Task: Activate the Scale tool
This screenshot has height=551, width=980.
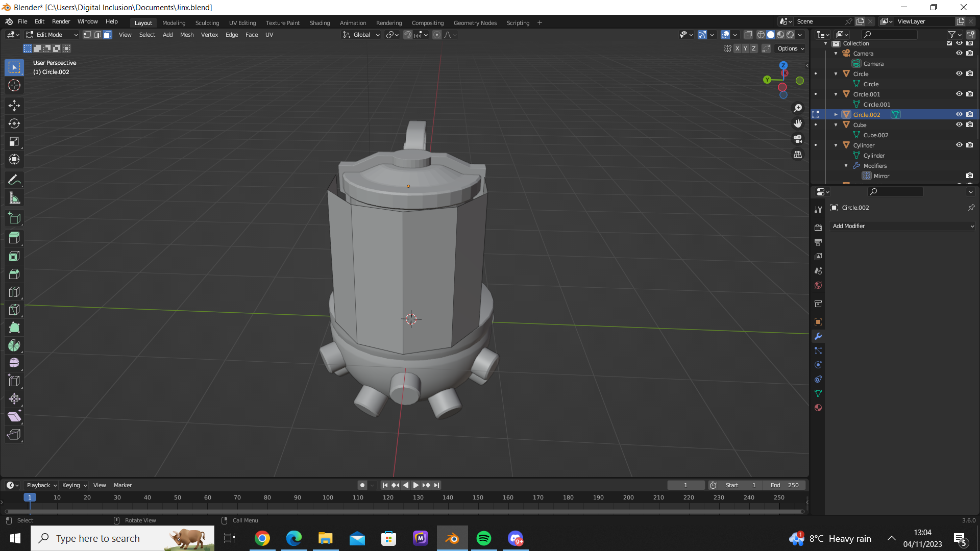Action: (x=14, y=141)
